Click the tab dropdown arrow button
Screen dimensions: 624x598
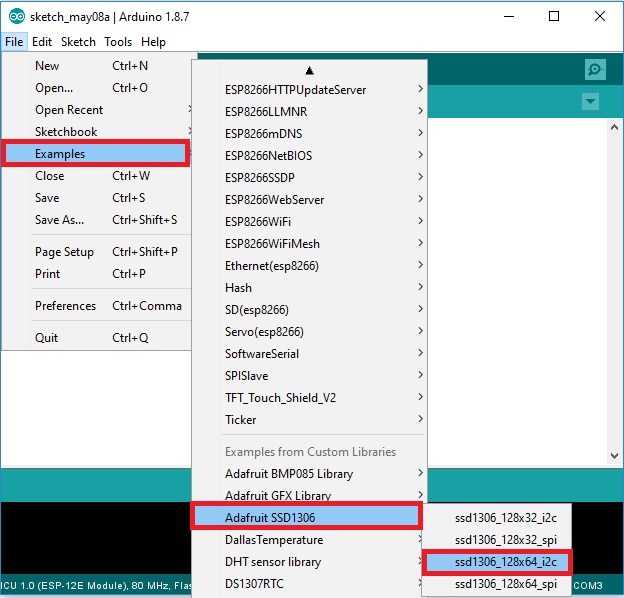click(590, 102)
